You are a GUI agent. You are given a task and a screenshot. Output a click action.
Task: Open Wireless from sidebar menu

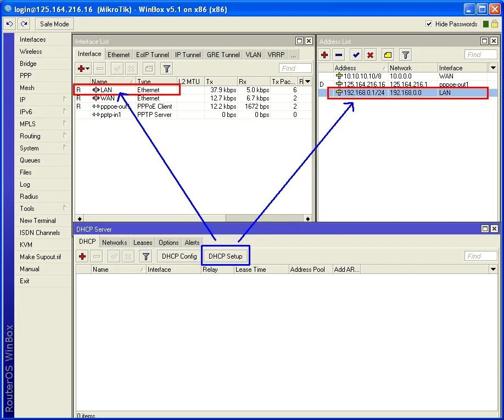31,52
